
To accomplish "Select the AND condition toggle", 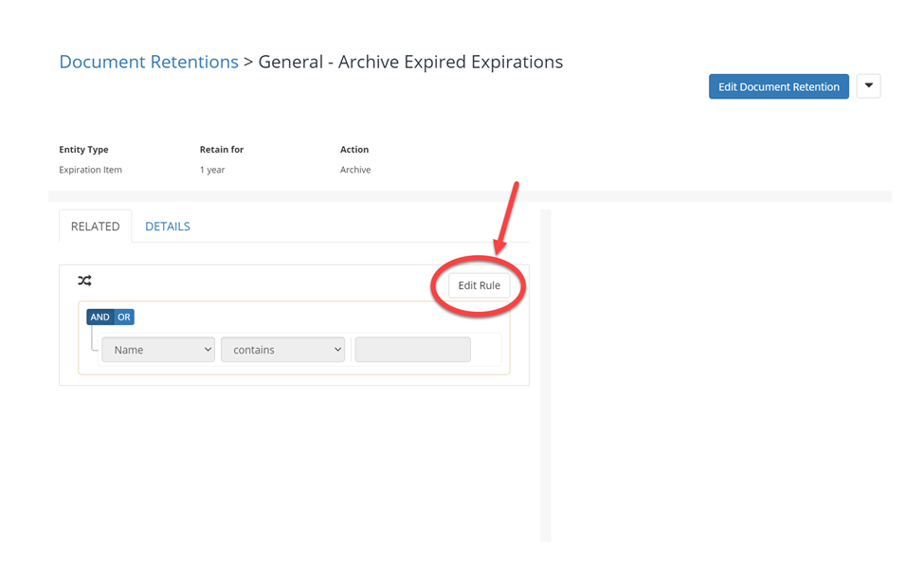I will coord(100,318).
